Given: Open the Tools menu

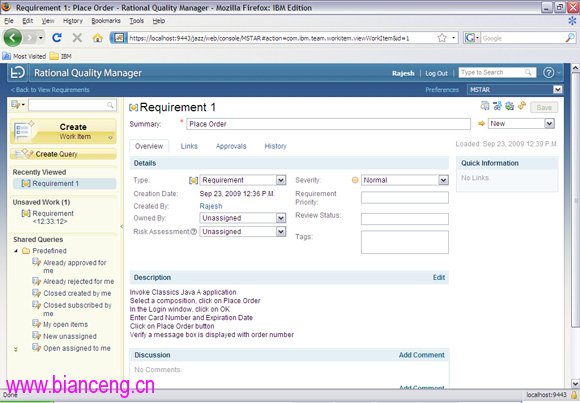Looking at the screenshot, I should point(136,21).
